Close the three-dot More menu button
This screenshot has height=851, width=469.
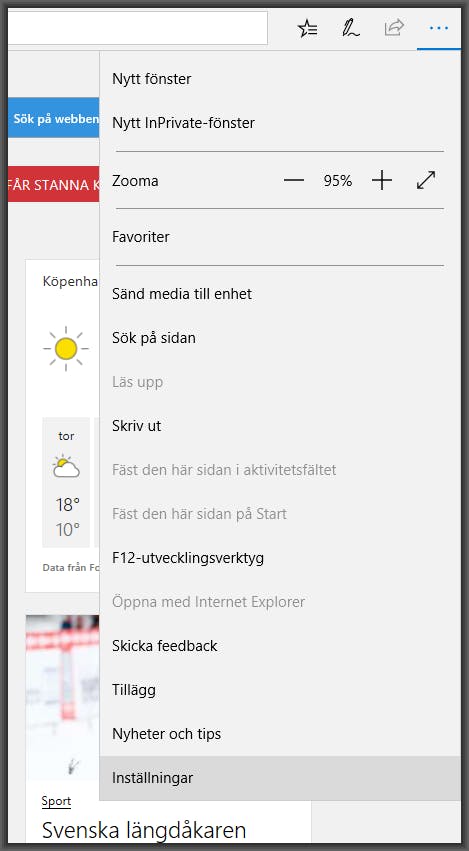[x=439, y=28]
